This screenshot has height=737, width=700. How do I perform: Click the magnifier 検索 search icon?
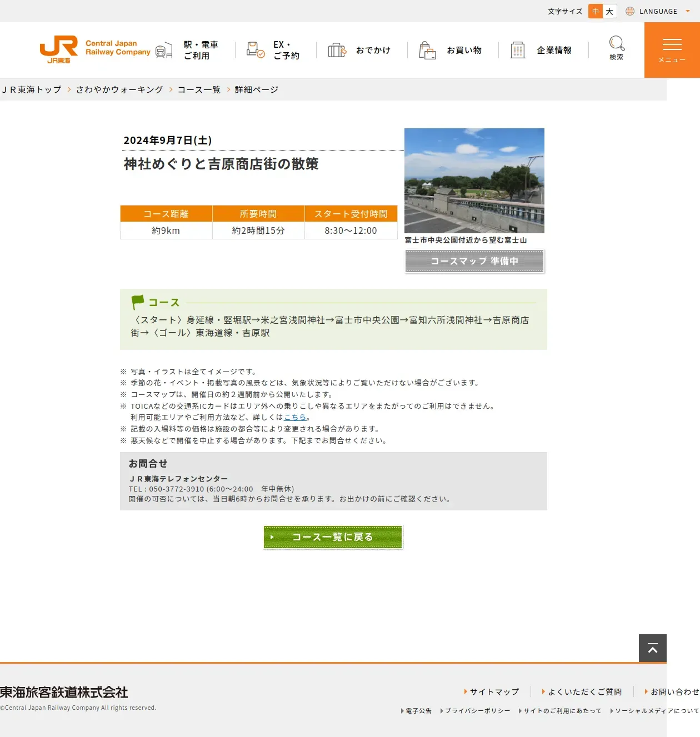[617, 48]
